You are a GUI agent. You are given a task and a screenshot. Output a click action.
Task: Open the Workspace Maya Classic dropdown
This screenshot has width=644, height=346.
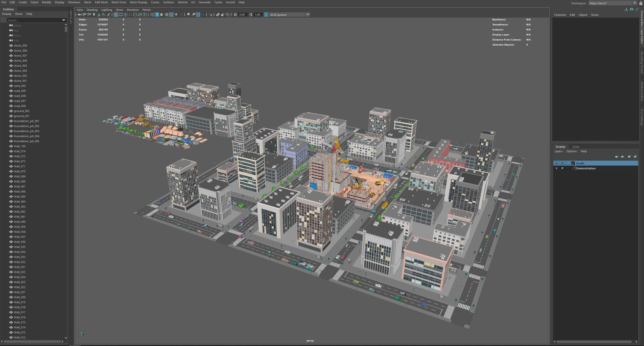[x=634, y=3]
